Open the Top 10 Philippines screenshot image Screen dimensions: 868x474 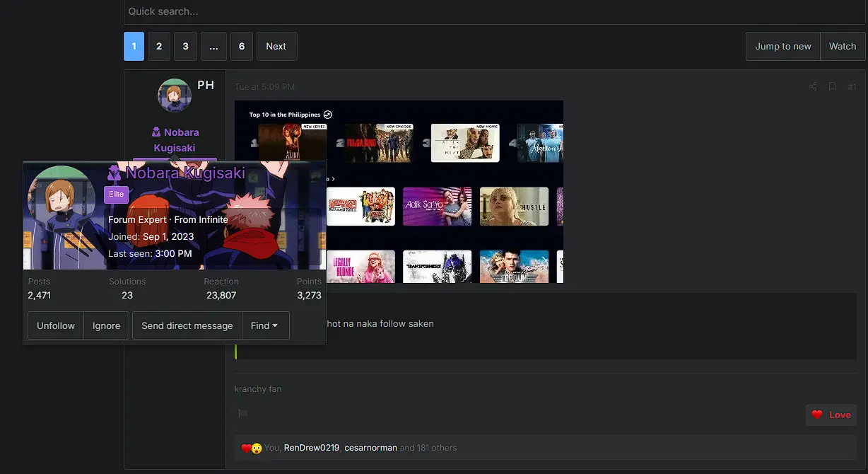tap(399, 192)
